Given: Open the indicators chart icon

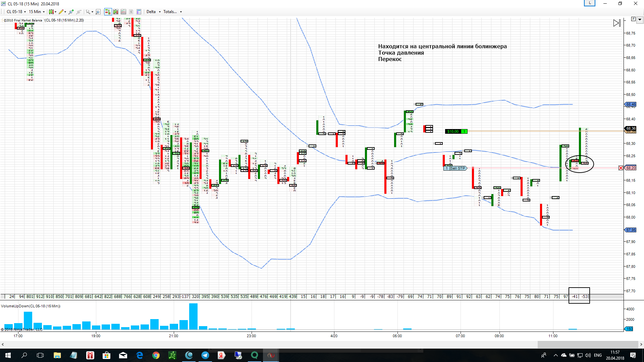Looking at the screenshot, I should pyautogui.click(x=116, y=12).
